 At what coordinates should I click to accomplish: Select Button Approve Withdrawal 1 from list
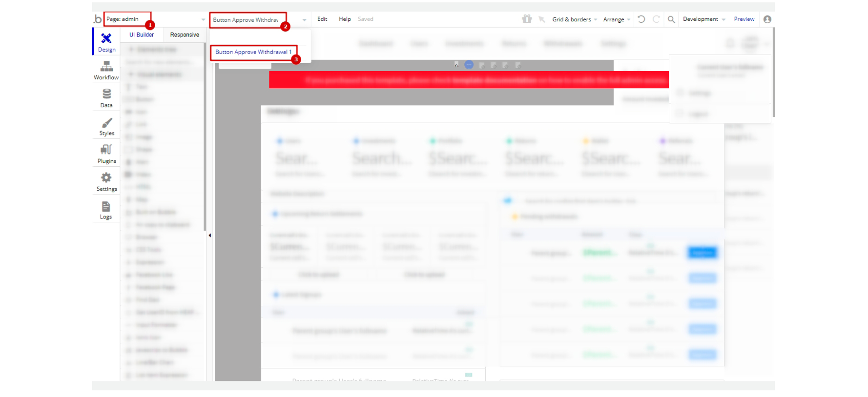(253, 52)
